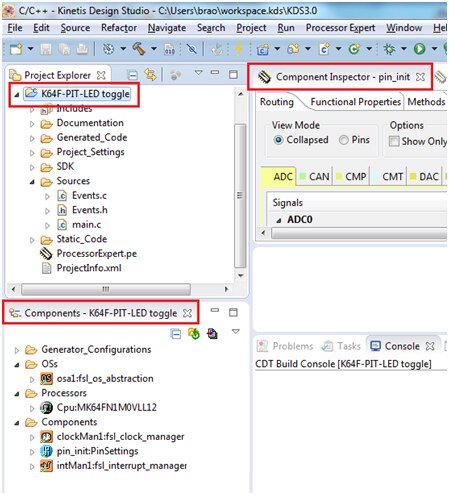449x495 pixels.
Task: Select the Collapsed view mode radio
Action: (278, 140)
